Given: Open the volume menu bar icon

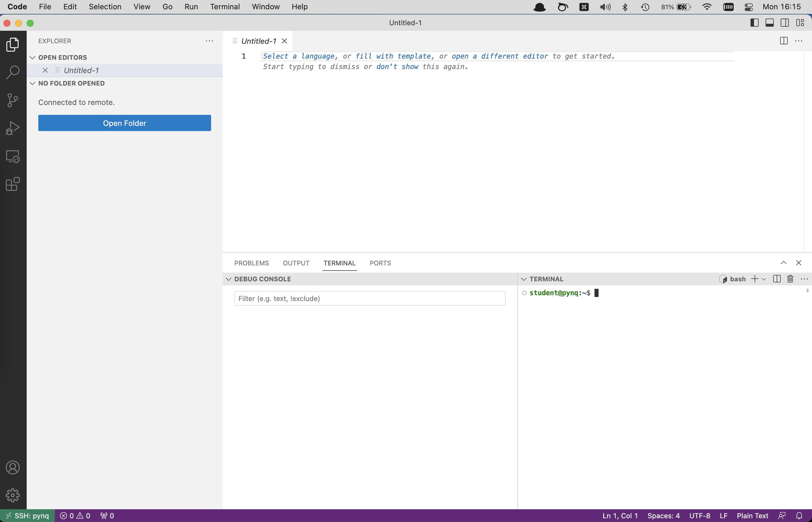Looking at the screenshot, I should tap(605, 7).
